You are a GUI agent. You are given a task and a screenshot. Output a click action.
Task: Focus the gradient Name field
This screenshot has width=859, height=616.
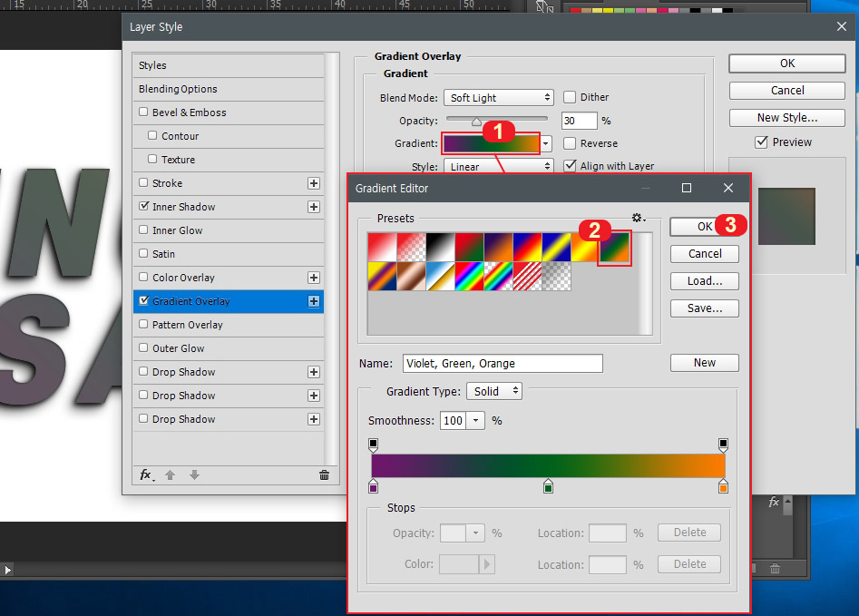(503, 364)
